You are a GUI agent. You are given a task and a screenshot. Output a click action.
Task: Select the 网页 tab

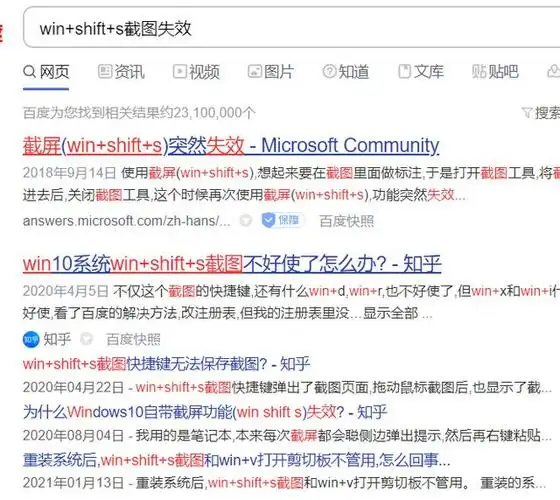tap(46, 72)
